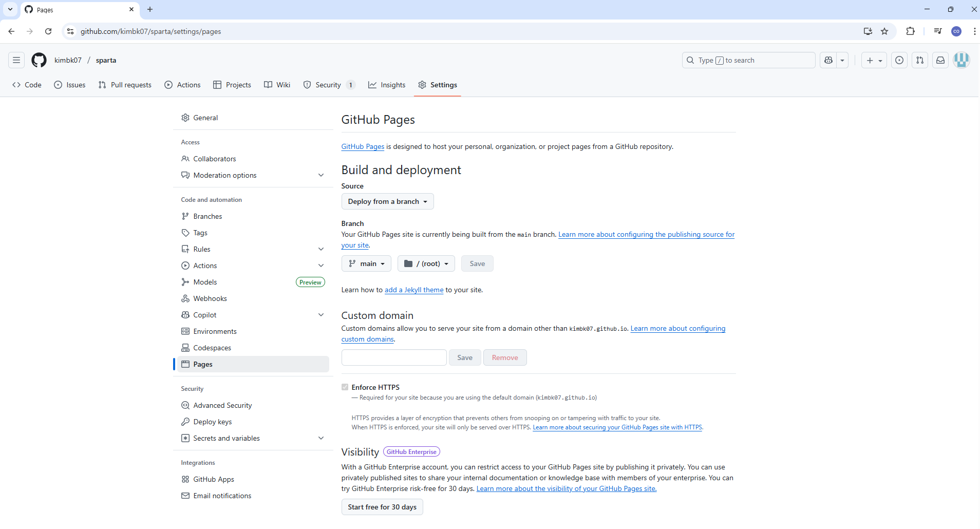Open Tags settings in sidebar

[x=253, y=233]
